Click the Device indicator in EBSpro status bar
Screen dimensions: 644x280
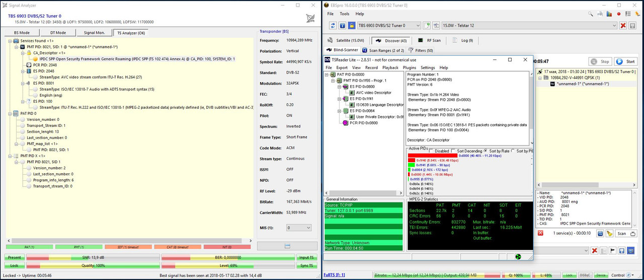click(601, 275)
